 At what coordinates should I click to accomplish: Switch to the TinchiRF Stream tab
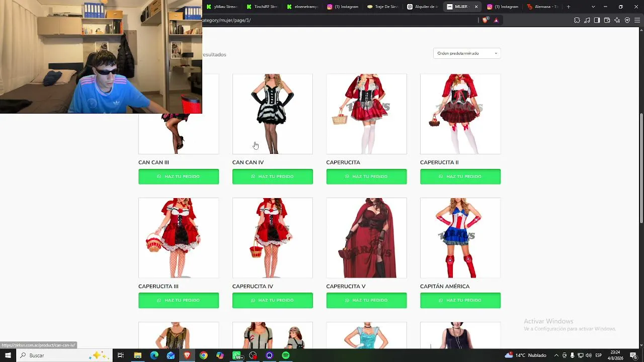(x=262, y=7)
